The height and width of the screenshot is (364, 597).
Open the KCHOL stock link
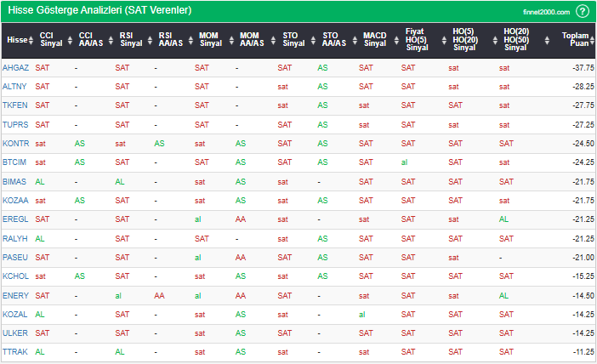pos(15,276)
